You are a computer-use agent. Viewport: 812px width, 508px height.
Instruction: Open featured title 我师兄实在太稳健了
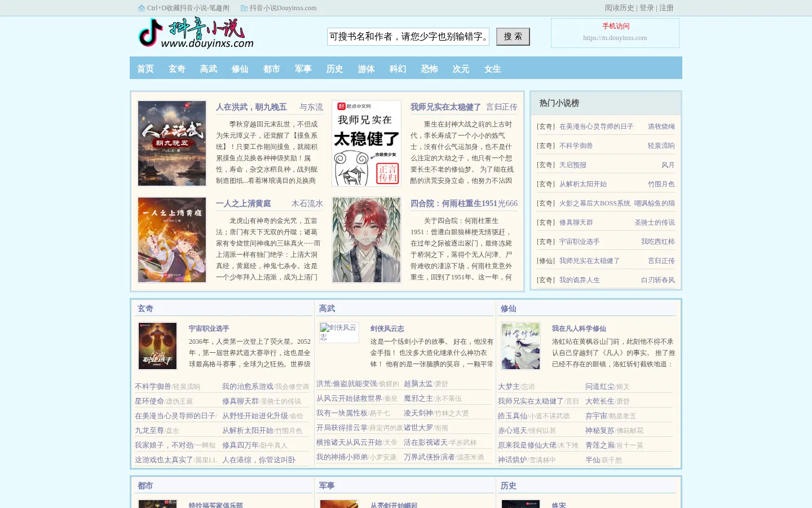445,107
